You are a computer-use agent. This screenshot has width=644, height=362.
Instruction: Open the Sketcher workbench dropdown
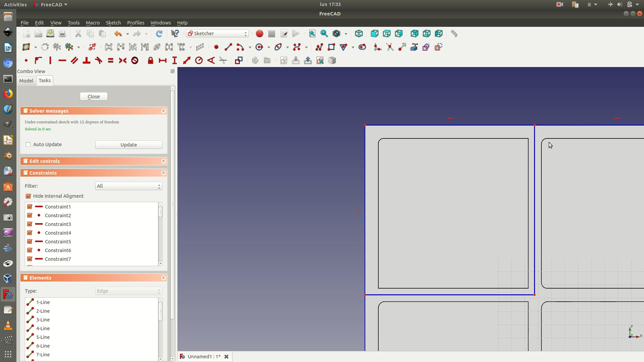coord(217,34)
